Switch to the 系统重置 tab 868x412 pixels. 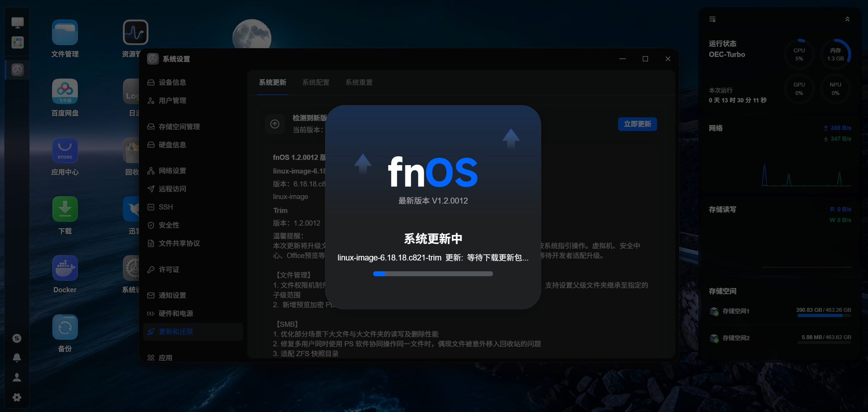pyautogui.click(x=359, y=82)
